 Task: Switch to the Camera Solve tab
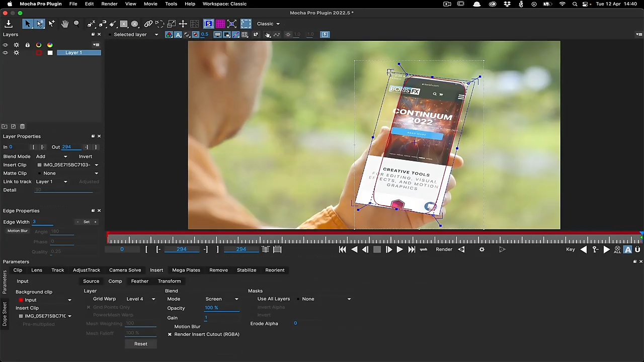[125, 270]
